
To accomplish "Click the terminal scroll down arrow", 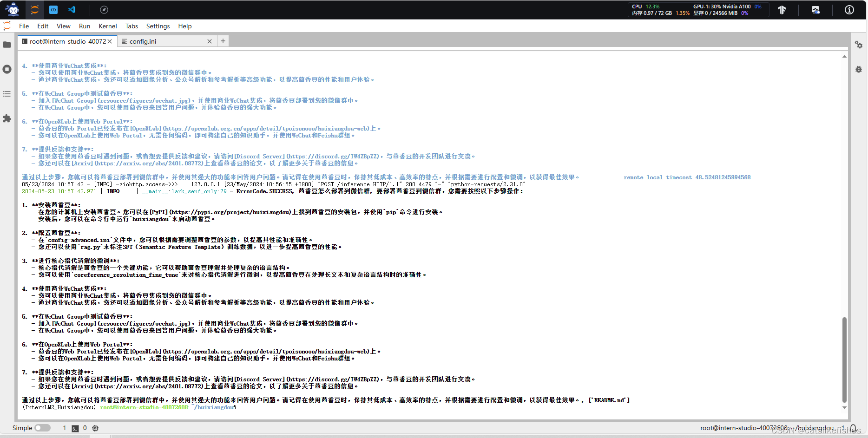I will tap(844, 407).
